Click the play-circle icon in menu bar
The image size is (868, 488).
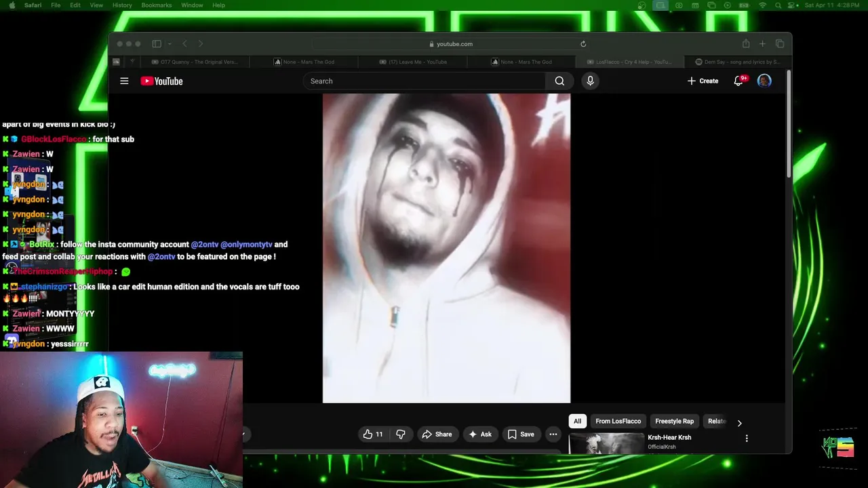tap(728, 5)
